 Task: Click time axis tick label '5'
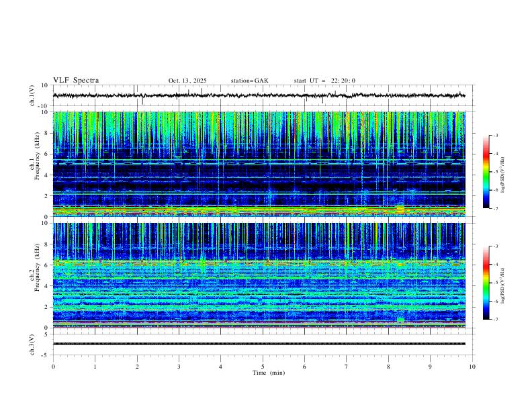263,367
